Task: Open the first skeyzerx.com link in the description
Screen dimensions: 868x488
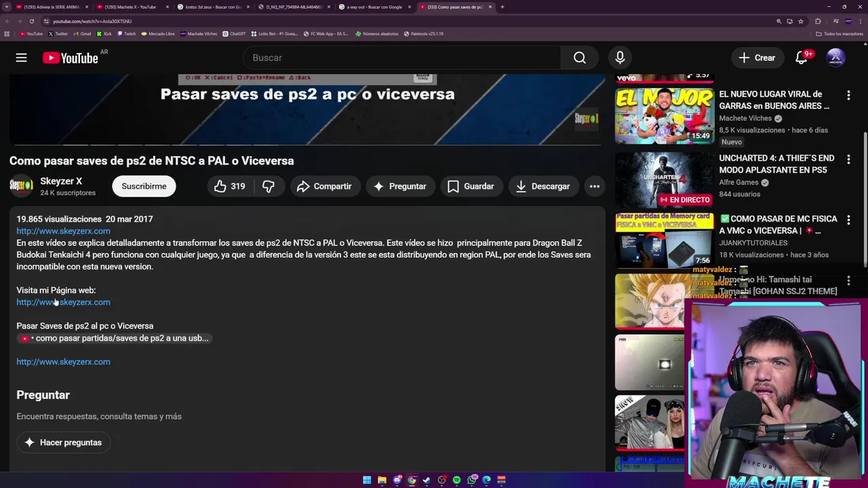Action: pyautogui.click(x=63, y=231)
